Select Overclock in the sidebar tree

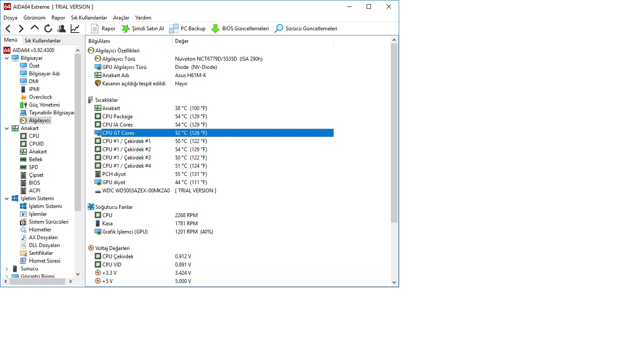coord(40,97)
